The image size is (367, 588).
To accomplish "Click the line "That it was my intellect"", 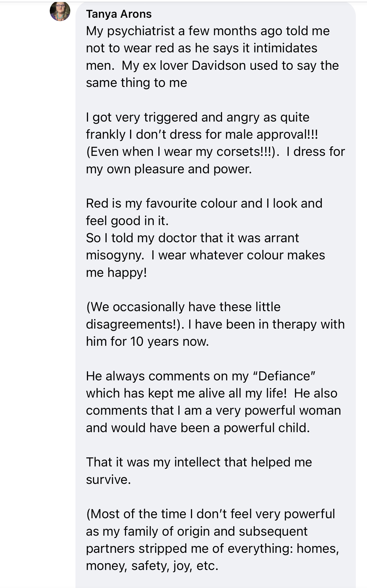I will pyautogui.click(x=199, y=462).
